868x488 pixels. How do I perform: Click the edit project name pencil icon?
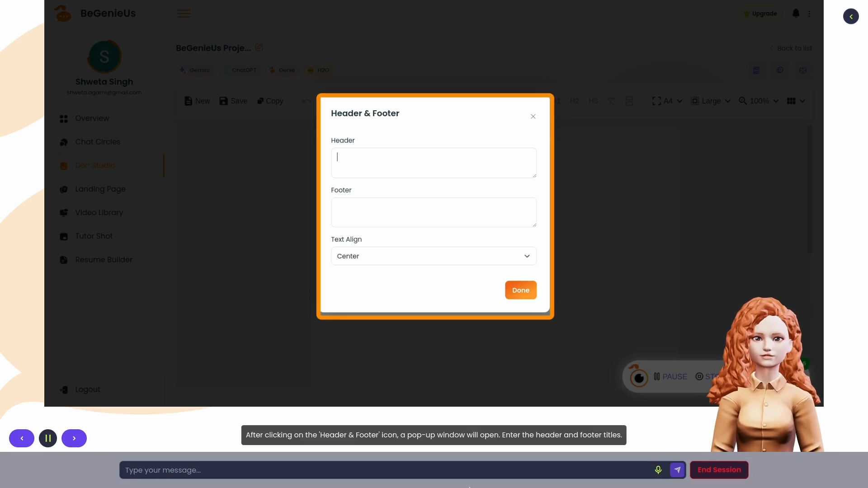tap(259, 47)
